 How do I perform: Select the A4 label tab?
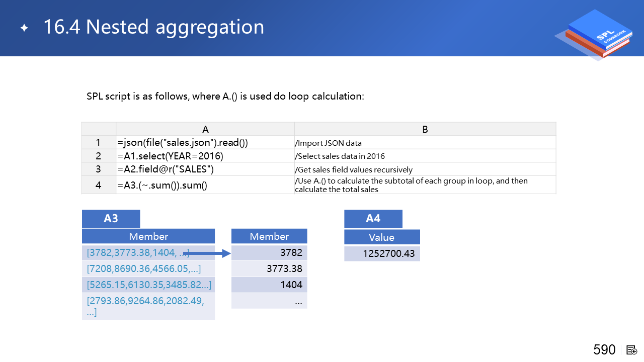(x=373, y=219)
